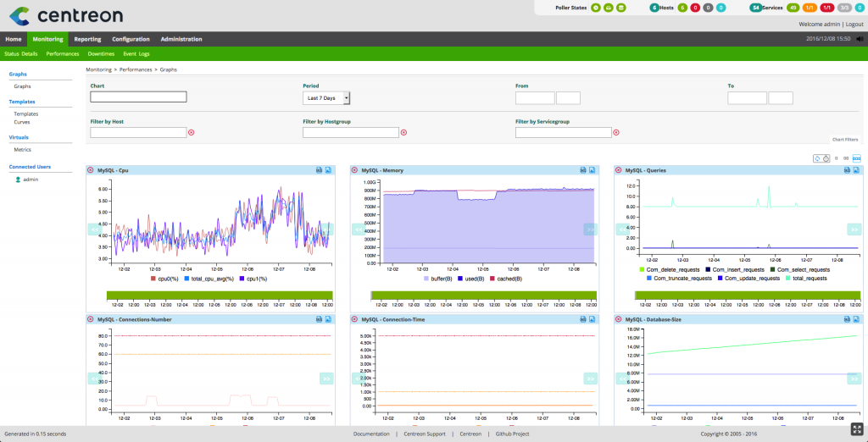Viewport: 868px width, 442px height.
Task: Toggle cpu0(%) curve in legend
Action: [x=166, y=279]
